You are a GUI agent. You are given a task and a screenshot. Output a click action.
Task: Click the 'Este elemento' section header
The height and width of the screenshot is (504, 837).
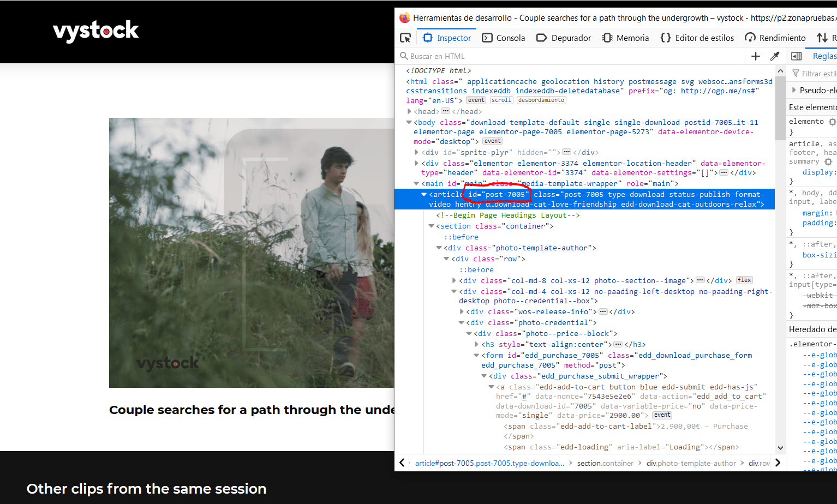coord(812,107)
